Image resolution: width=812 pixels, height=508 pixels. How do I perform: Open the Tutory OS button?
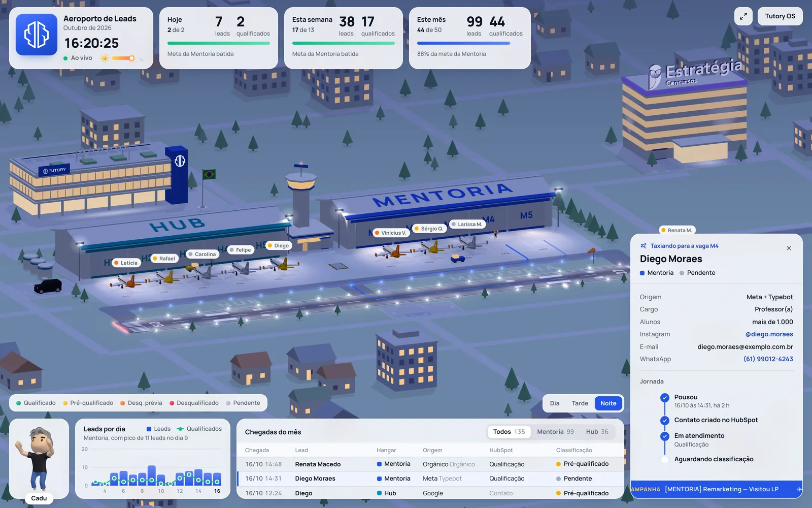click(x=780, y=16)
